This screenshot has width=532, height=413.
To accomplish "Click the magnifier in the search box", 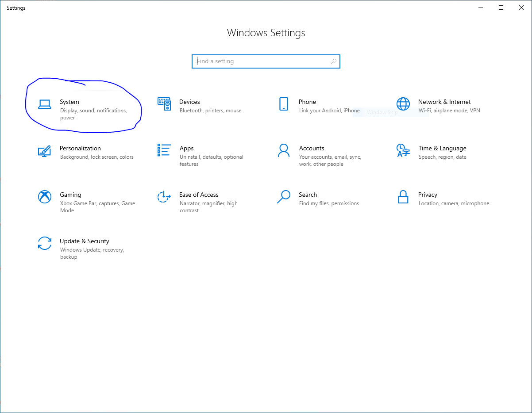I will pyautogui.click(x=334, y=61).
